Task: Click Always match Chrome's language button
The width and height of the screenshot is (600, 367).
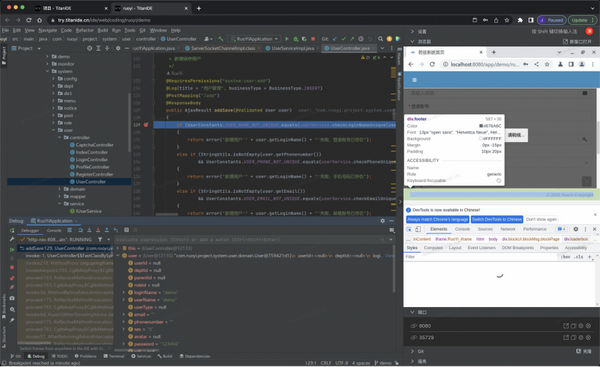Action: (x=437, y=219)
